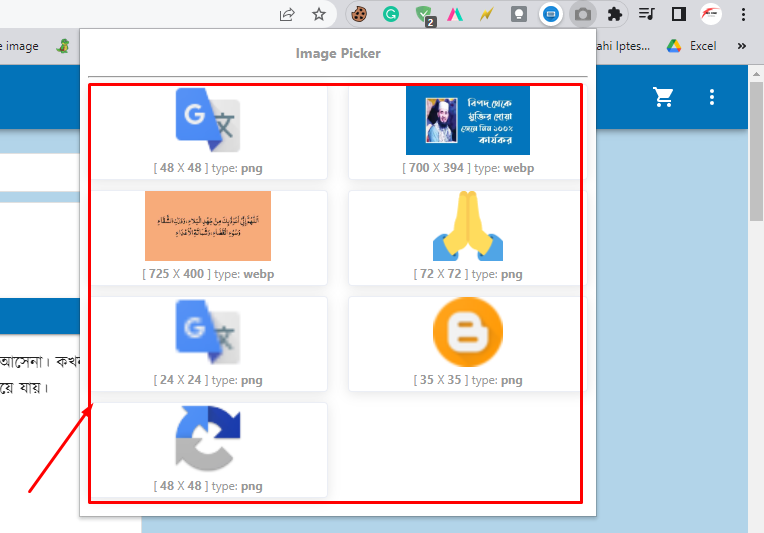Select the 725 X 400 Arabic text webp image
Viewport: 764px width, 533px height.
tap(208, 226)
